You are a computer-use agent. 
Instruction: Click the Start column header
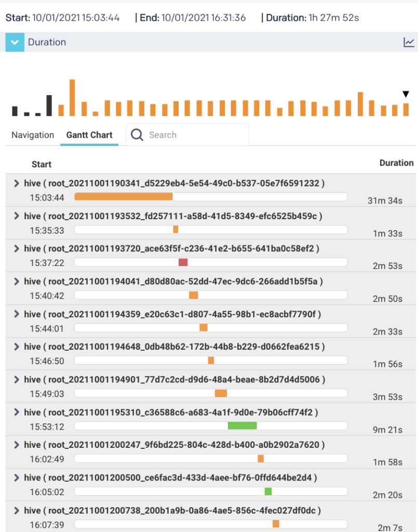tap(42, 165)
